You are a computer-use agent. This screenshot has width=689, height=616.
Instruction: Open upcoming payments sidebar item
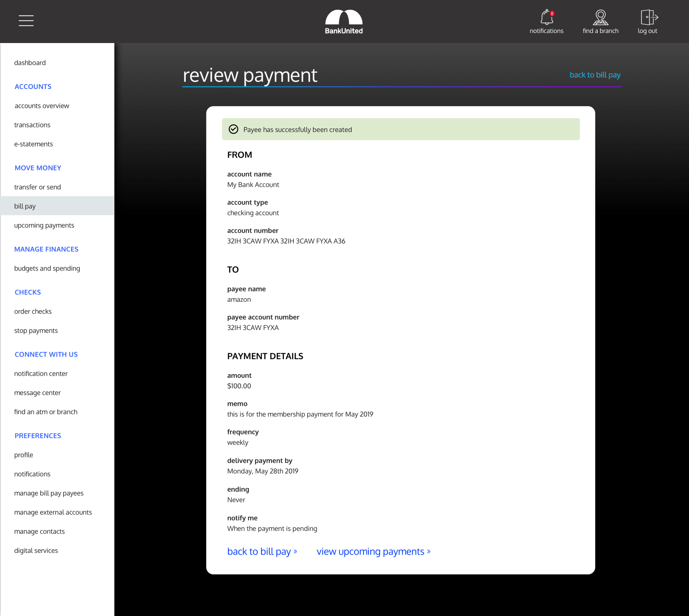pos(44,225)
